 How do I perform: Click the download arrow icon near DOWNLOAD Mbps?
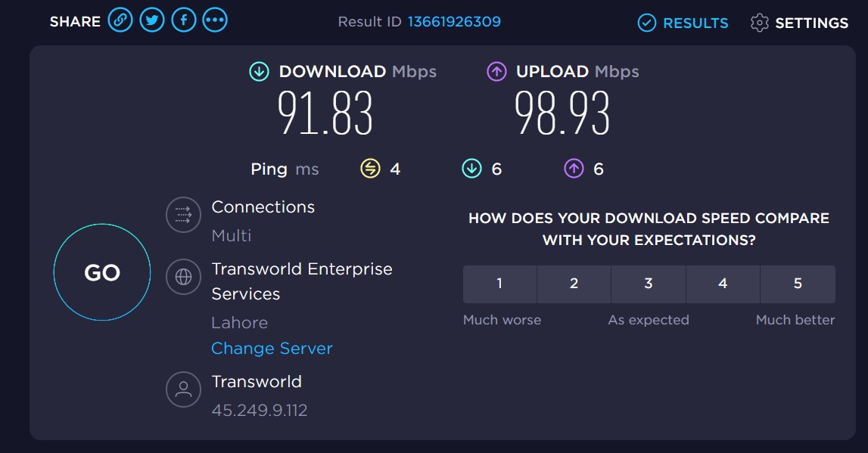click(259, 71)
